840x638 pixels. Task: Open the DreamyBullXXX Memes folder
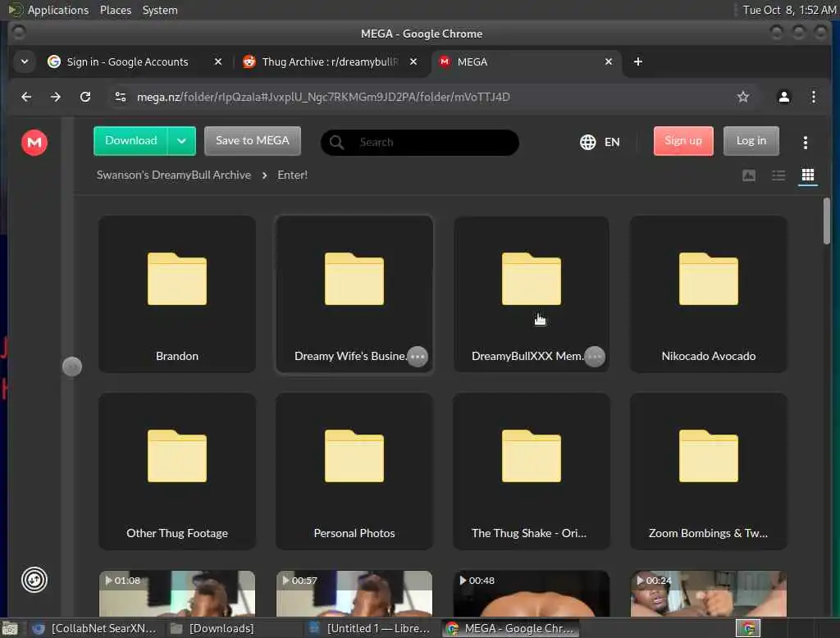[532, 294]
